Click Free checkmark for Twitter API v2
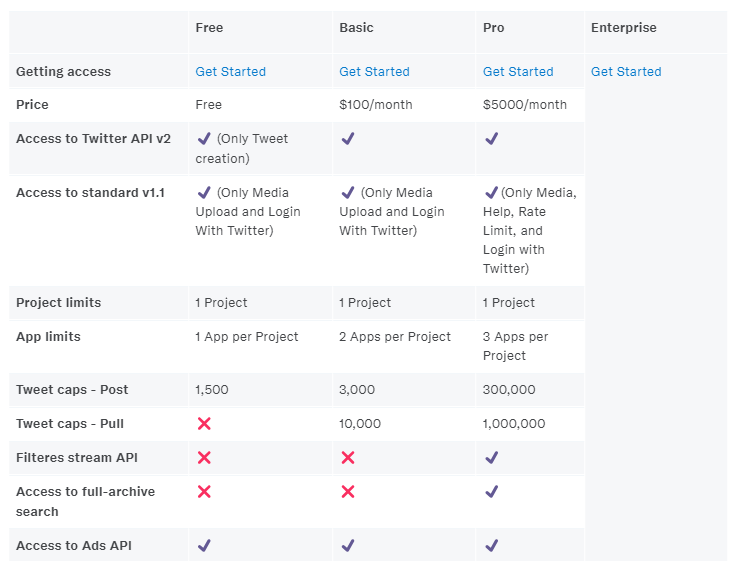The width and height of the screenshot is (736, 574). (204, 138)
